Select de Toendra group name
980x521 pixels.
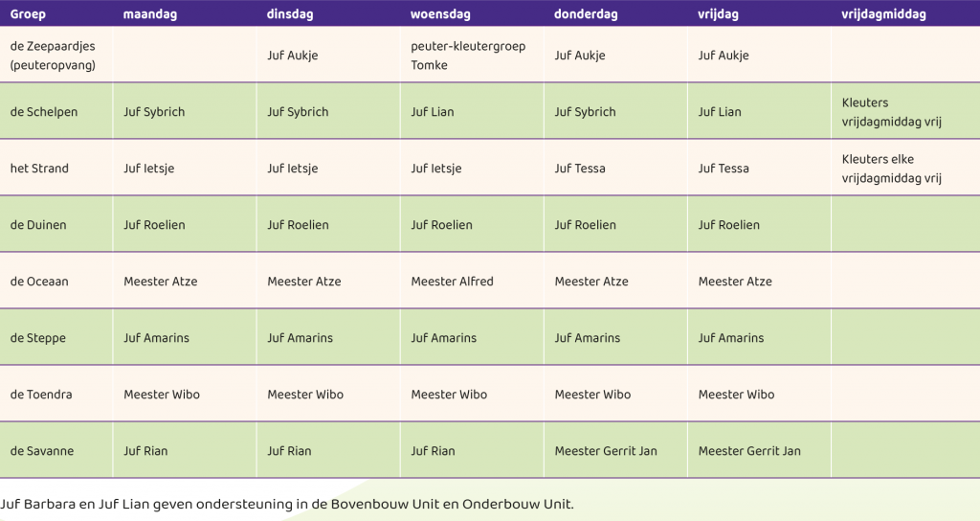pyautogui.click(x=41, y=395)
